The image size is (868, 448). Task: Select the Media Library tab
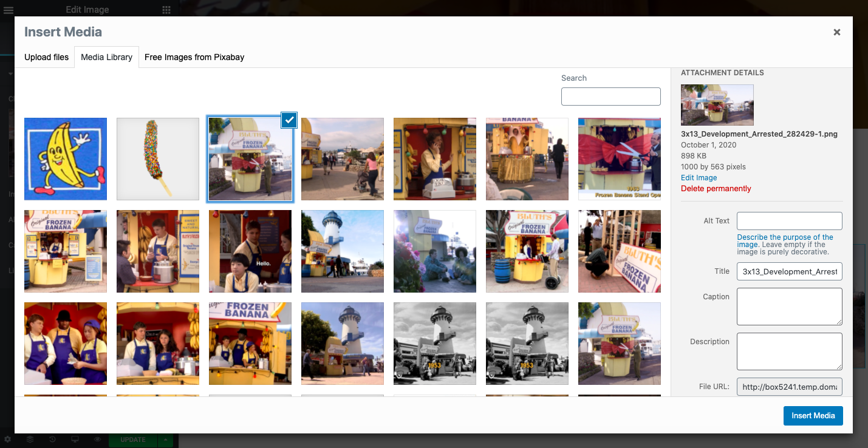[107, 57]
